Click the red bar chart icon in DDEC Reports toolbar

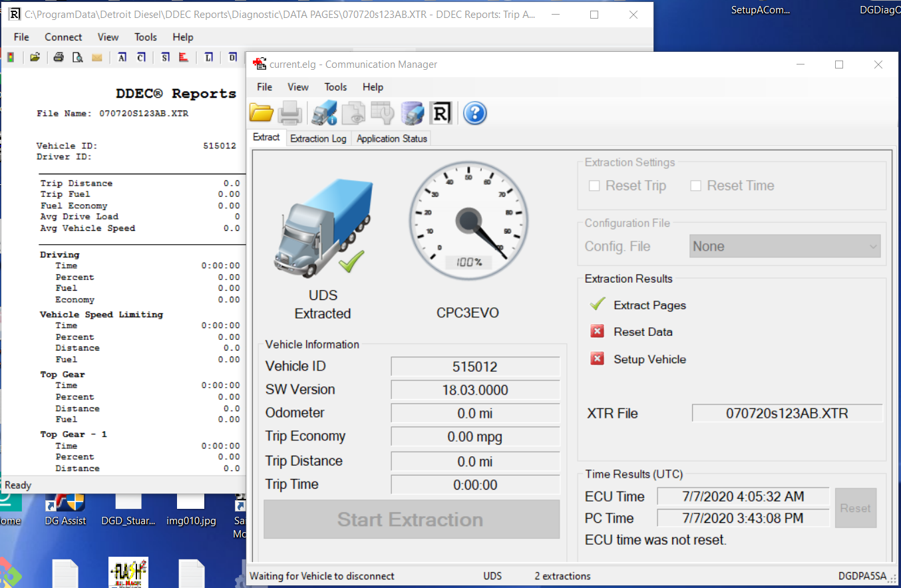point(184,58)
